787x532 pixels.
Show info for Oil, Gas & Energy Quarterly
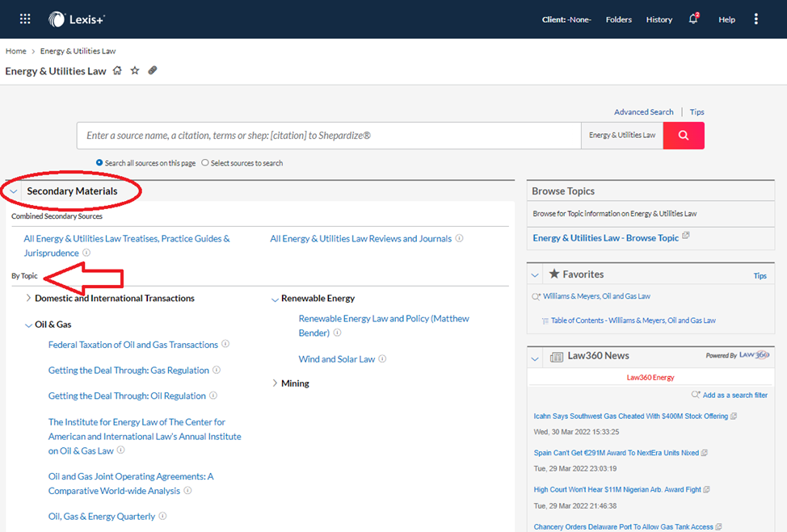(x=162, y=516)
